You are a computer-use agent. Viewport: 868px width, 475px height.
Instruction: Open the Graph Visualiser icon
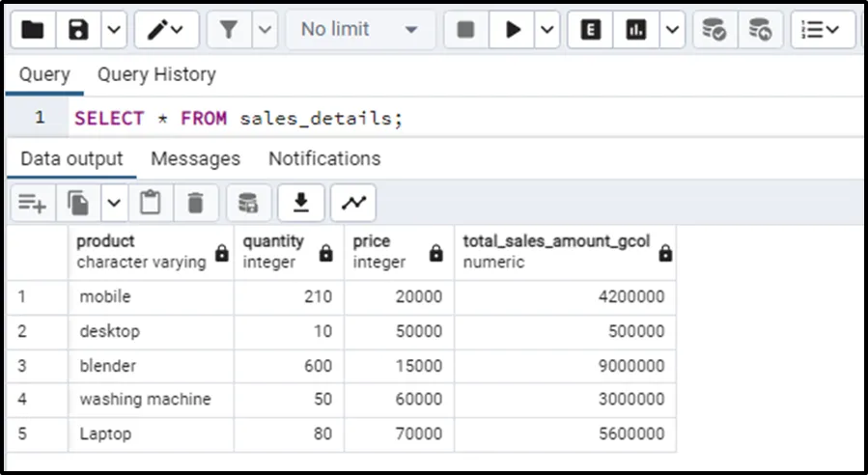pos(353,203)
